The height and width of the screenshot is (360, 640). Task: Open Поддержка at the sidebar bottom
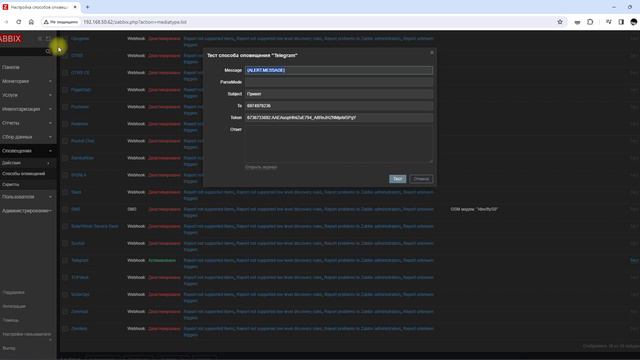tap(13, 293)
